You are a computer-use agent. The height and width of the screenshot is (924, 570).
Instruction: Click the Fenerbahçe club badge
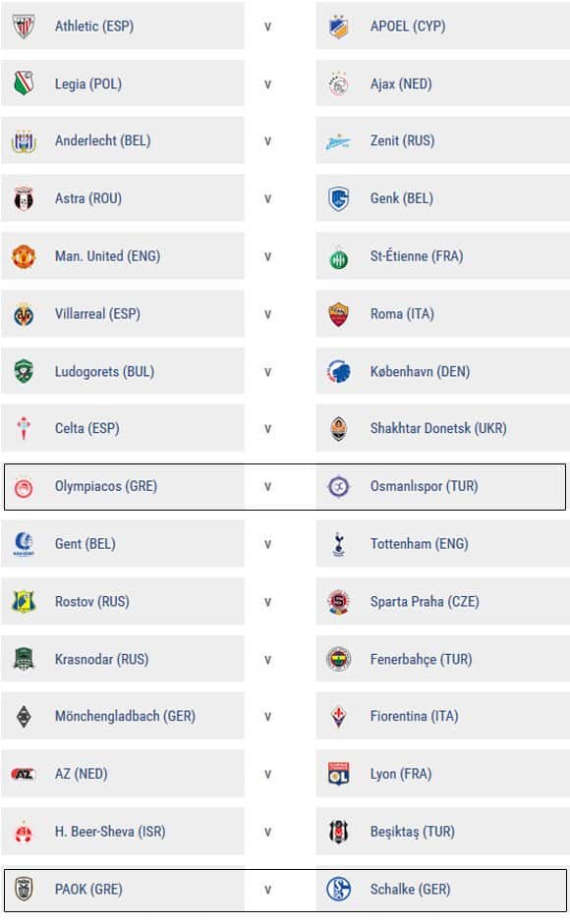(339, 659)
